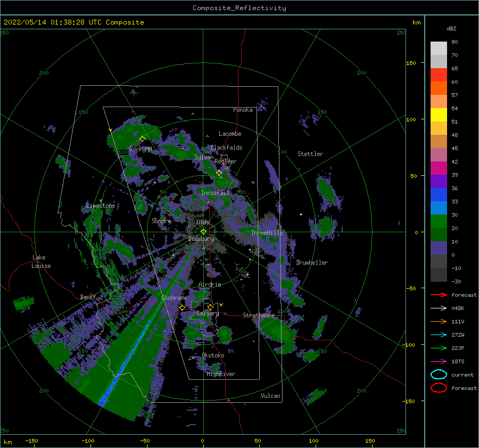Image resolution: width=479 pixels, height=448 pixels.
Task: Click the orange 111V arrow icon
Action: coord(439,321)
